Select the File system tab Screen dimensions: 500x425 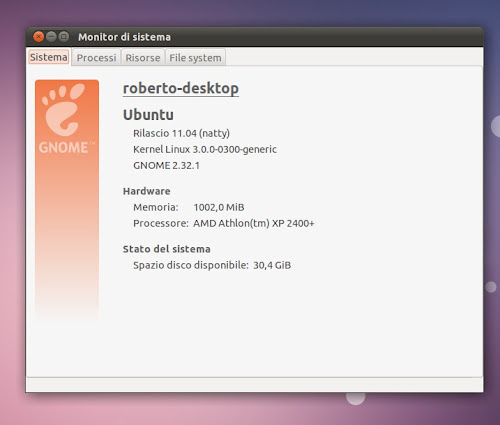point(195,58)
